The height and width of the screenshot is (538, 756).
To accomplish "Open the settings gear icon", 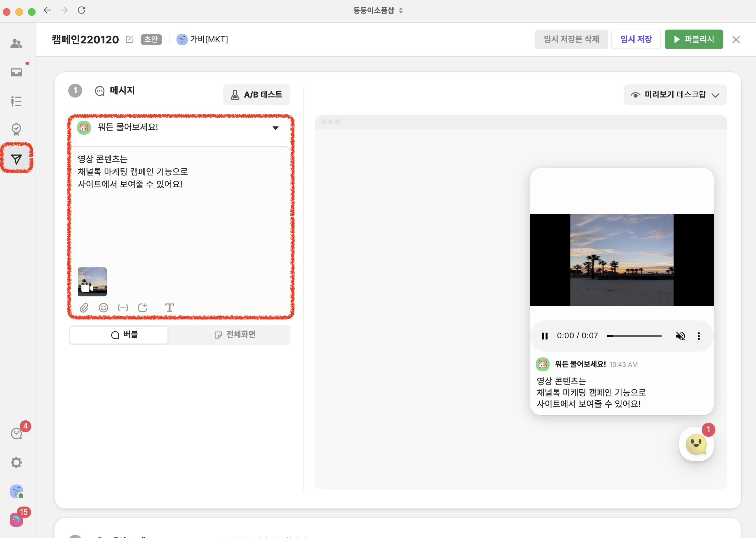I will tap(16, 462).
